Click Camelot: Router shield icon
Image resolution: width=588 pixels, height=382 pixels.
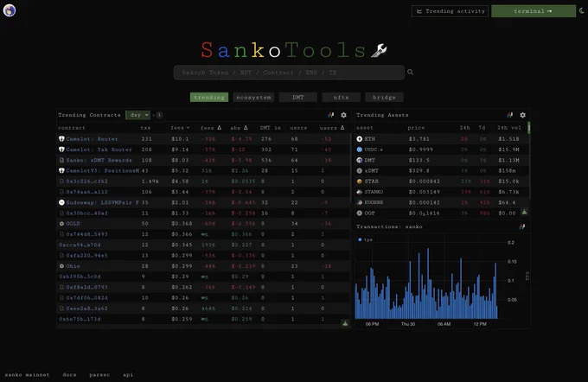(61, 138)
